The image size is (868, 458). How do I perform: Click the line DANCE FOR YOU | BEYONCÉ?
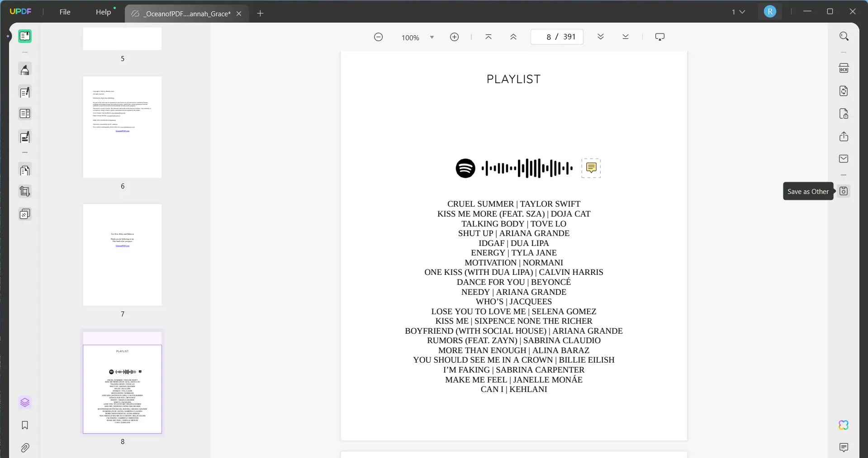click(514, 282)
